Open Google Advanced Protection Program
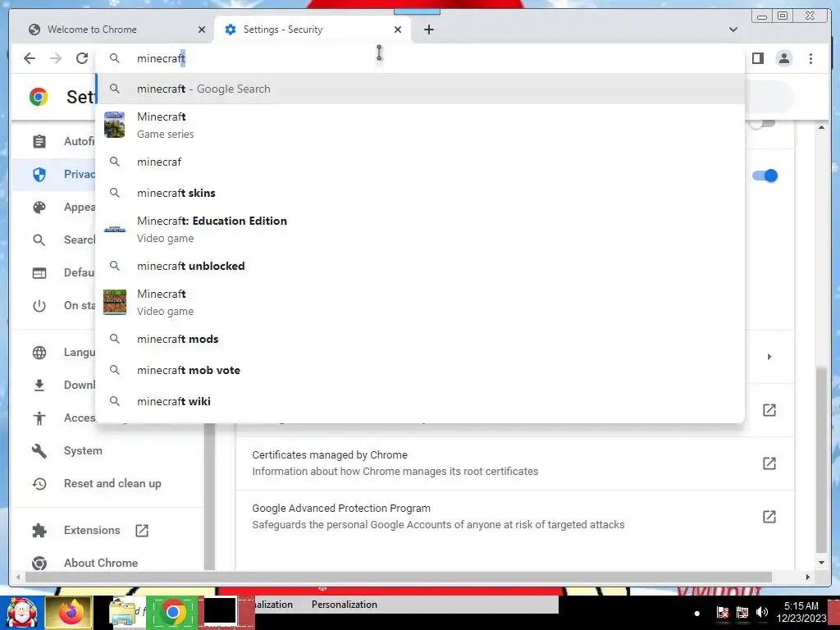Image resolution: width=840 pixels, height=630 pixels. [x=515, y=517]
